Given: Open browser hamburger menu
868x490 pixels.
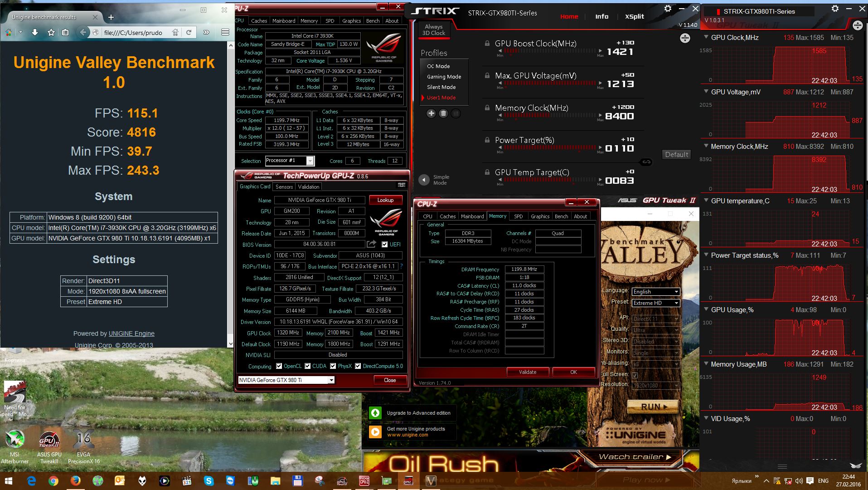Looking at the screenshot, I should tap(225, 32).
